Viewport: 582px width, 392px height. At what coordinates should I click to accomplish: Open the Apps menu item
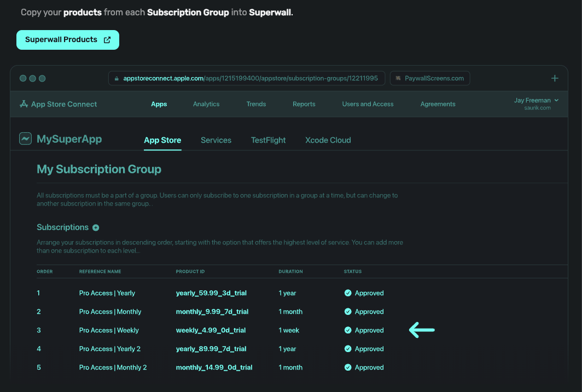[x=159, y=104]
